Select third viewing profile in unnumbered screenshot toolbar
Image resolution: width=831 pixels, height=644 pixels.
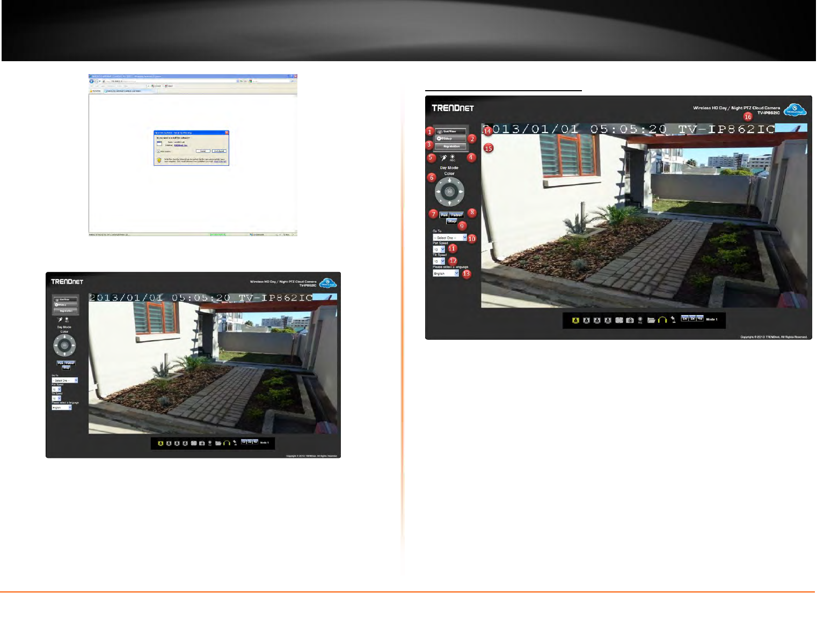point(177,443)
